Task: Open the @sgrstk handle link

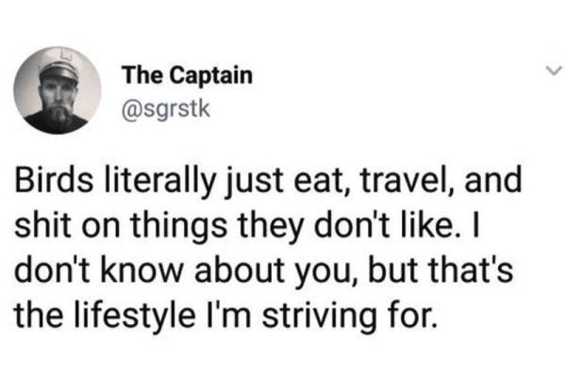Action: tap(166, 109)
